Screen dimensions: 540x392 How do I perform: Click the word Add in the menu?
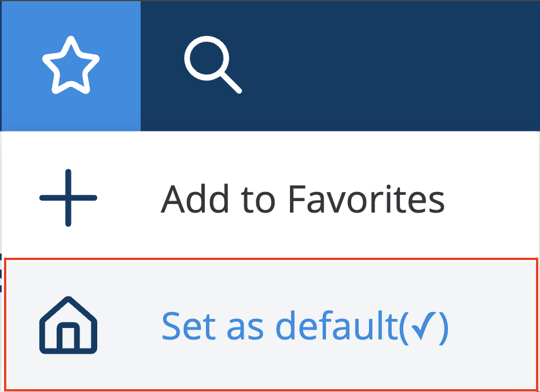click(x=194, y=199)
